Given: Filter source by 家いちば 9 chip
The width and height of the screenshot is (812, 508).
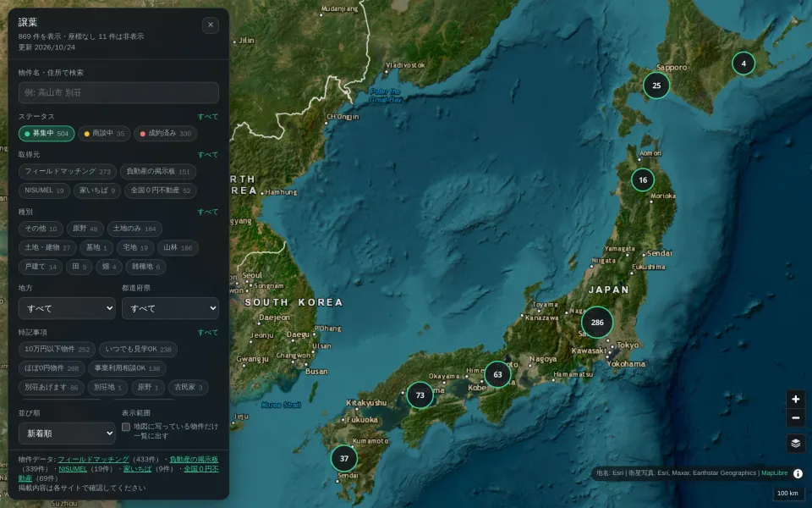Looking at the screenshot, I should coord(97,190).
